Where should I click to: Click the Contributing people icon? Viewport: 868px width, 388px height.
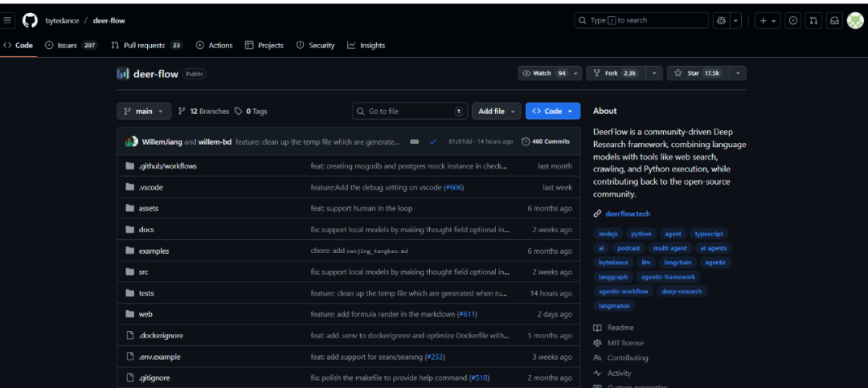597,358
